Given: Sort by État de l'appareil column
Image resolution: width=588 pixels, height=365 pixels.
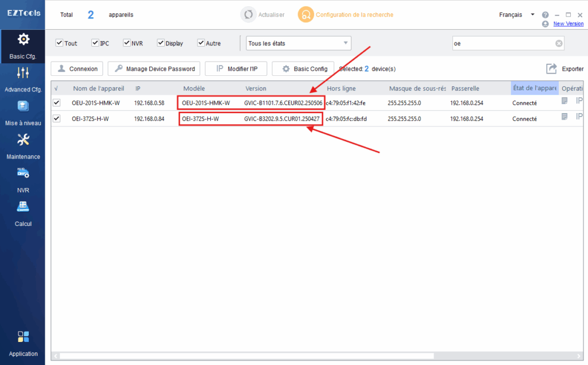Looking at the screenshot, I should tap(535, 89).
